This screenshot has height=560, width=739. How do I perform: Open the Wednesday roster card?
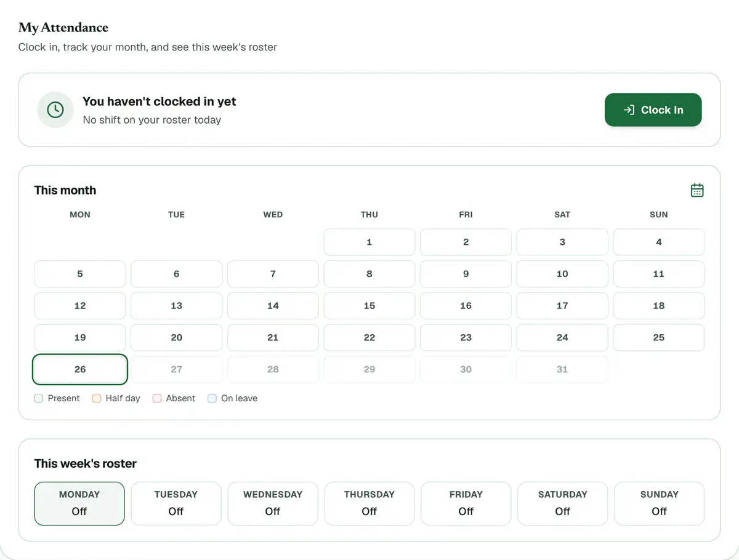273,503
